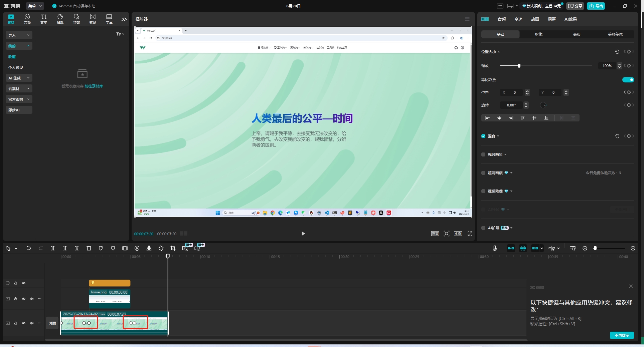Toggle the 等比缩放 switch off
Screen dimensions: 644x347
628,80
